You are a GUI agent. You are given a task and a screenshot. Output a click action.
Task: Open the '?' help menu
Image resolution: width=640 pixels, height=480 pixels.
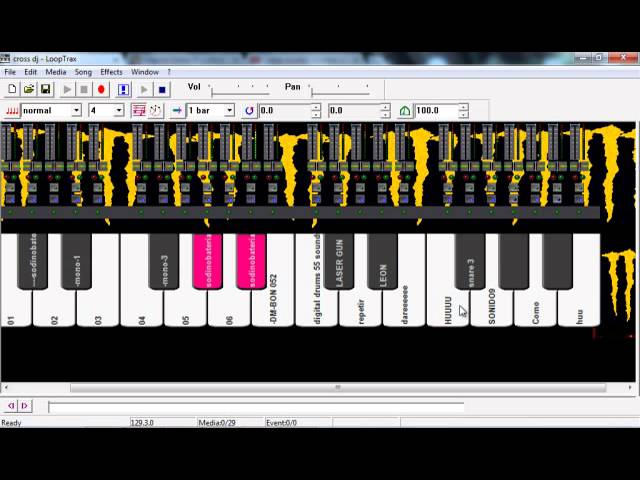click(169, 72)
